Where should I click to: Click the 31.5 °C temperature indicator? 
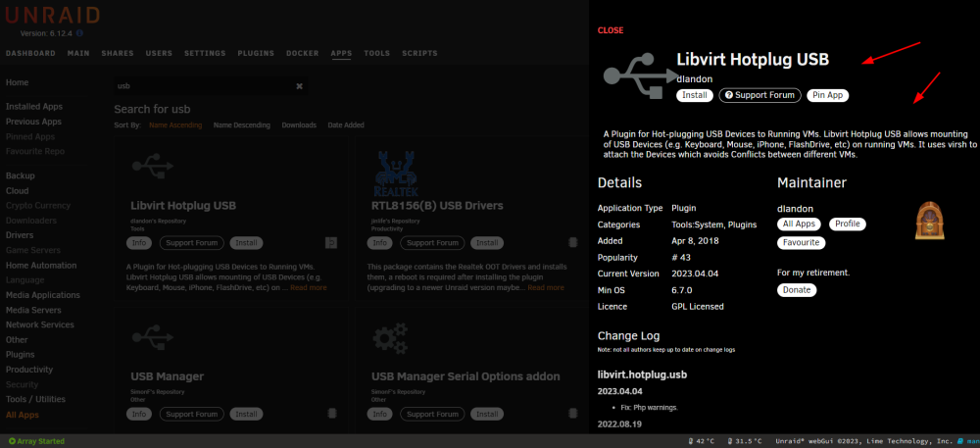[x=745, y=441]
